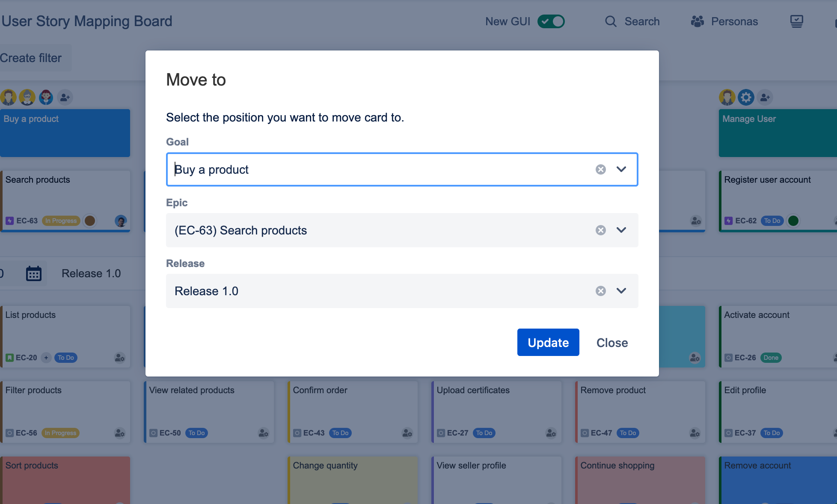Open the Personas people icon
Screen dimensions: 837x504
click(x=697, y=21)
